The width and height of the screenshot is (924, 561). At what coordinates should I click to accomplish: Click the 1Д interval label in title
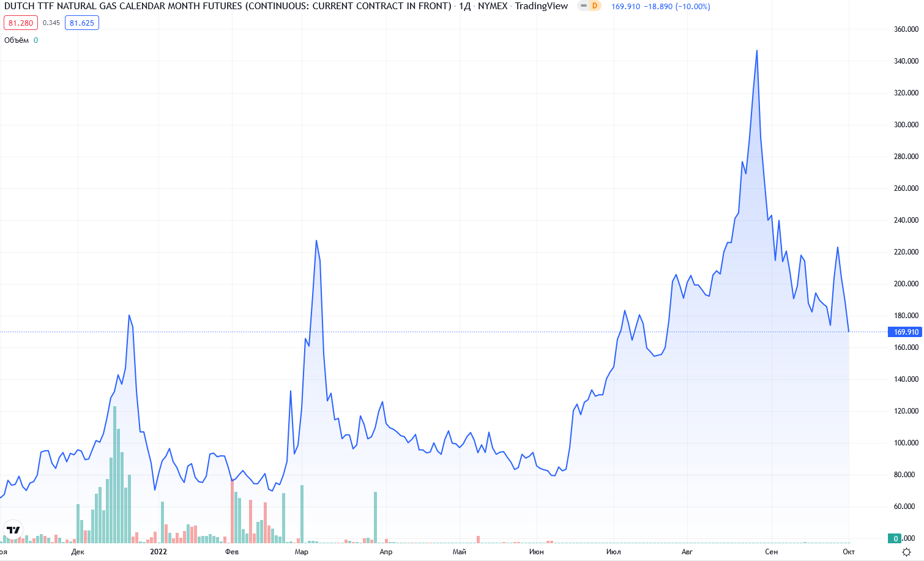click(464, 6)
